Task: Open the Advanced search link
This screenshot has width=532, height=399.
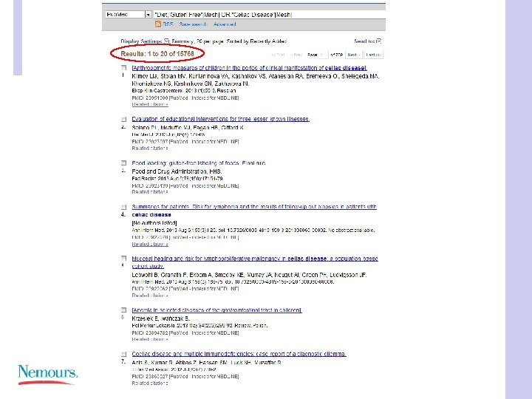Action: click(225, 24)
